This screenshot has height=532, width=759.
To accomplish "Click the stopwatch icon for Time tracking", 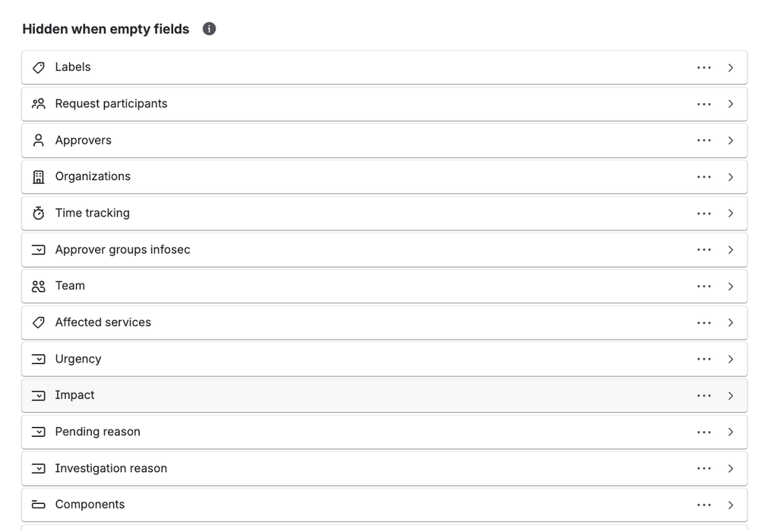I will pos(38,213).
